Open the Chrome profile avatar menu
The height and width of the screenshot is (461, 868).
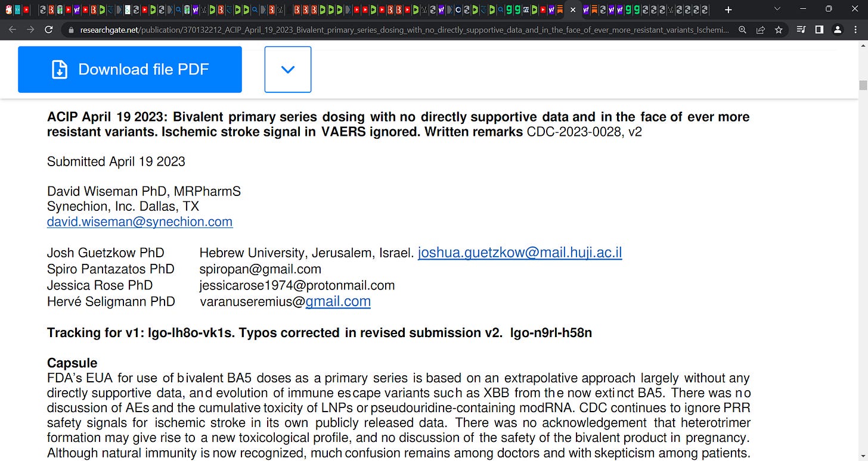[838, 29]
